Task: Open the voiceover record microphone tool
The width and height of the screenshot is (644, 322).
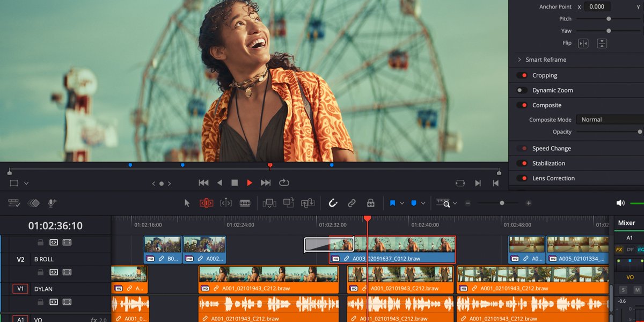Action: pos(52,203)
